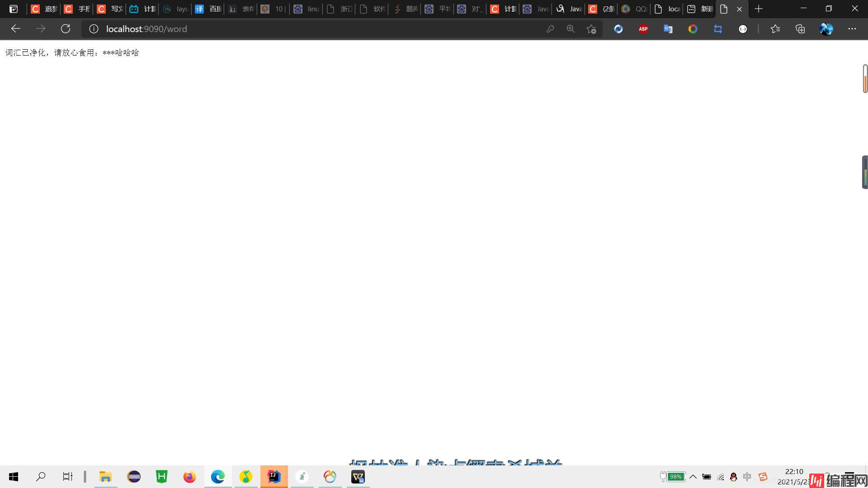Reload the localhost page
The height and width of the screenshot is (488, 868).
tap(66, 29)
